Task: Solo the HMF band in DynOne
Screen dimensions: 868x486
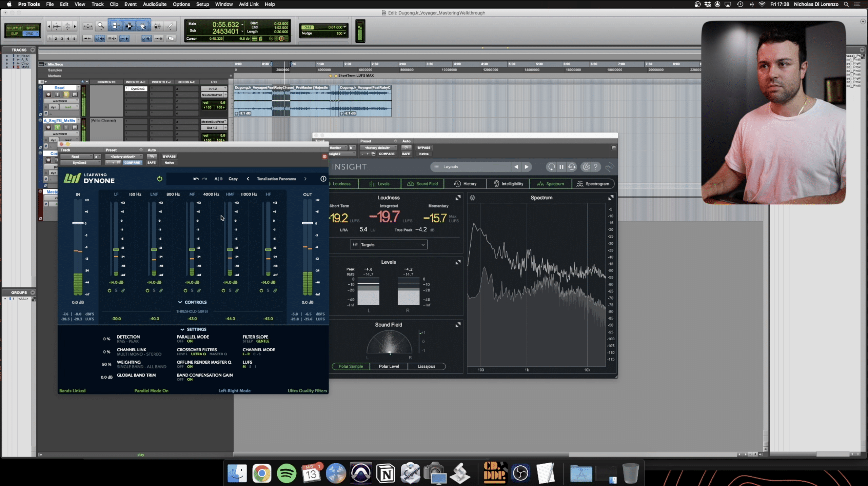Action: [230, 290]
